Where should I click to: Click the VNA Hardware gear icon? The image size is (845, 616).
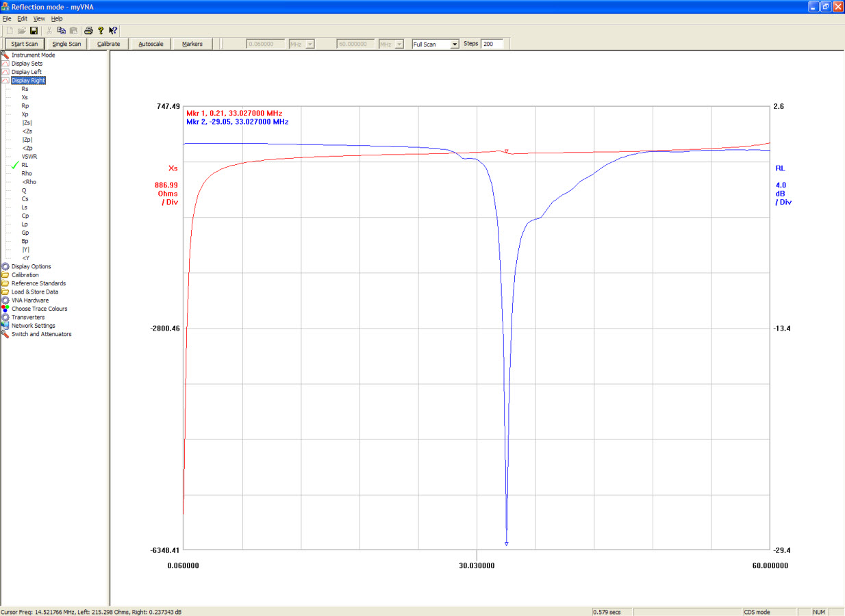[x=5, y=300]
